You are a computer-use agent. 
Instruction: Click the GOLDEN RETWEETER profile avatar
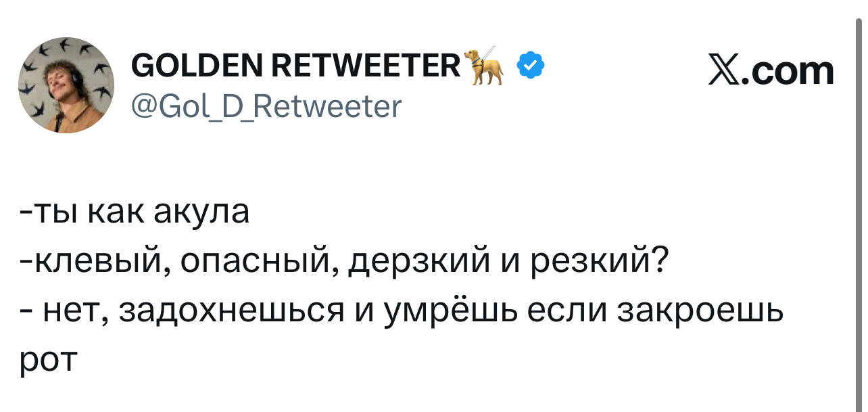pos(66,85)
